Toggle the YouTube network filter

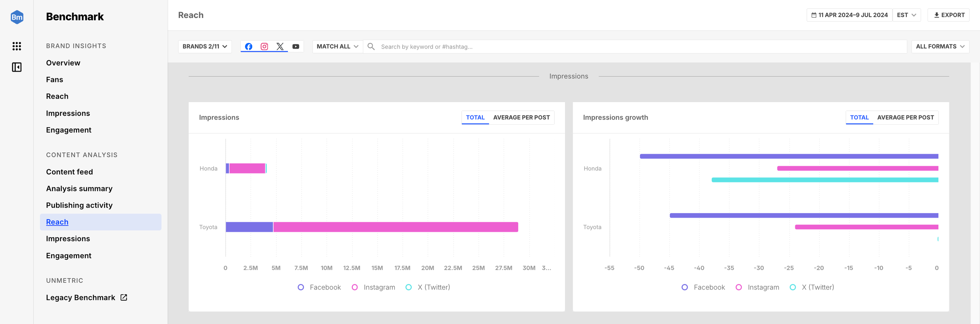(296, 47)
